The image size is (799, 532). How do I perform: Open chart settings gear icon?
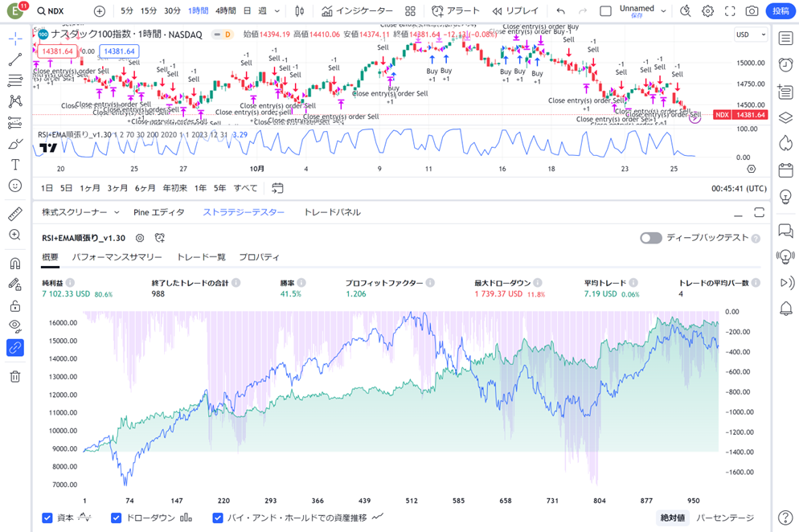point(707,11)
